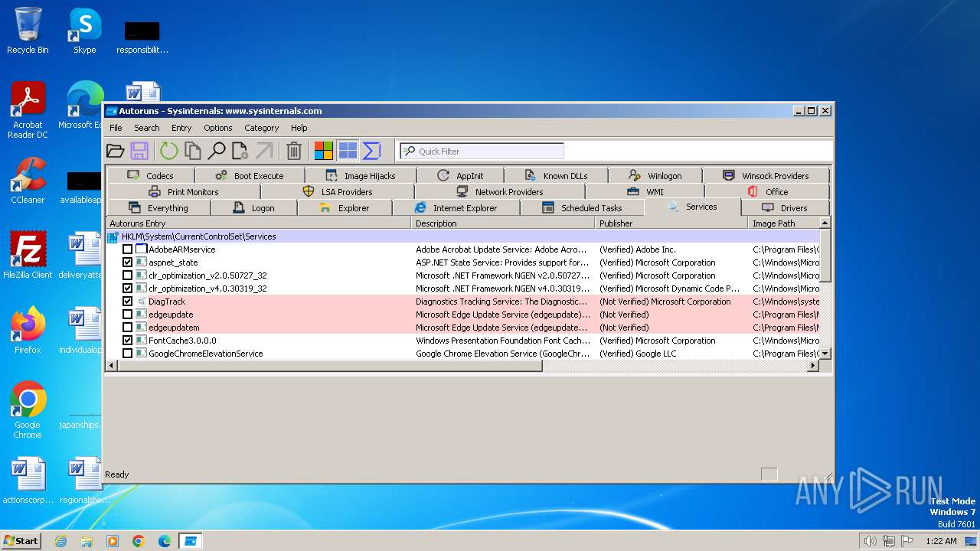Switch to the Everything tab
This screenshot has width=980, height=551.
click(x=158, y=207)
